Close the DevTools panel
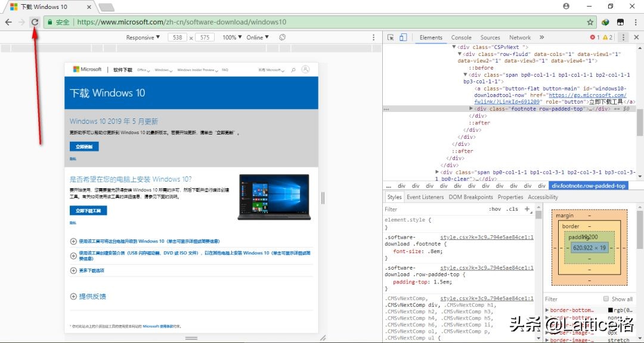The width and height of the screenshot is (644, 343). coord(636,38)
